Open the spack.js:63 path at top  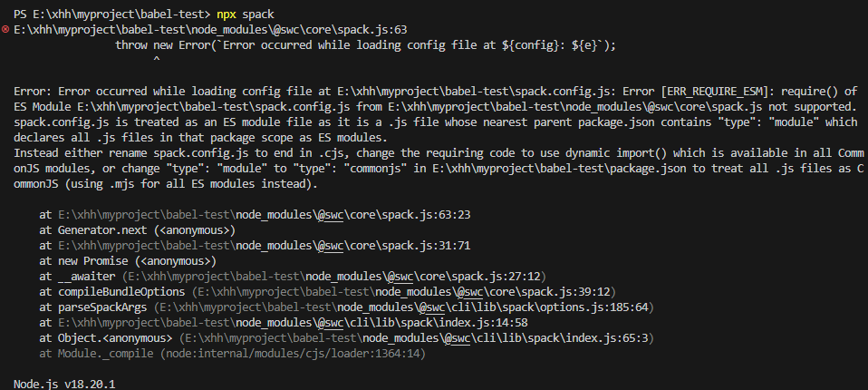[210, 29]
